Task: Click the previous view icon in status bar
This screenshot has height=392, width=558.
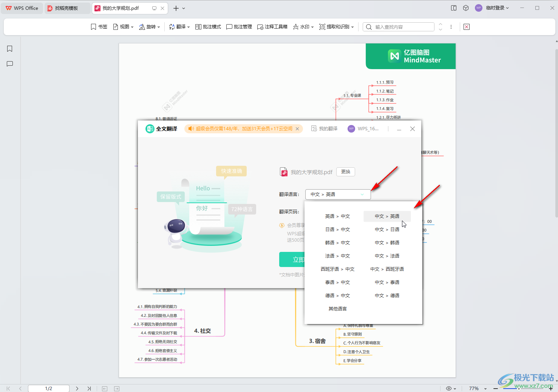Action: pos(105,389)
